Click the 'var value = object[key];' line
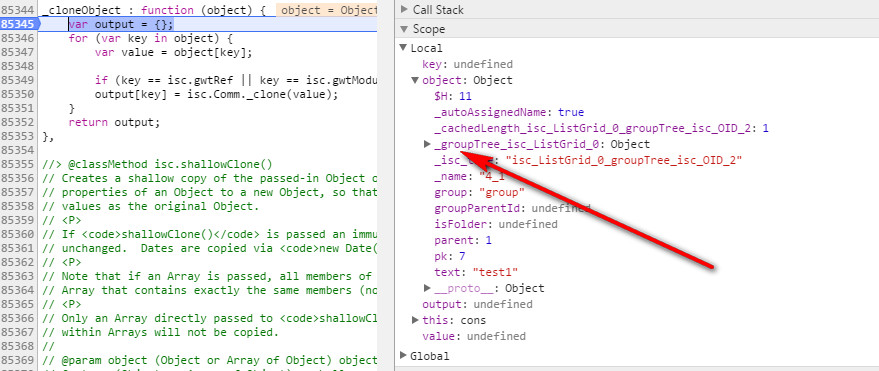This screenshot has height=371, width=879. (174, 53)
